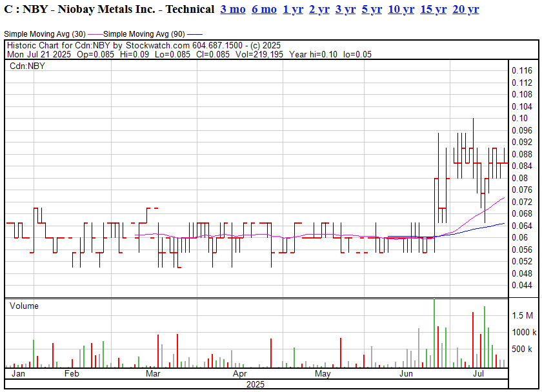Viewport: 542px width, 392px height.
Task: Click the 'Volume' panel label
Action: (x=25, y=306)
